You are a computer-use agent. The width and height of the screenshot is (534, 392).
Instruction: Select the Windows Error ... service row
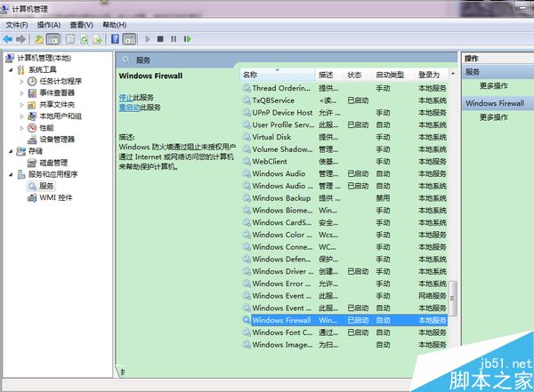(x=344, y=284)
